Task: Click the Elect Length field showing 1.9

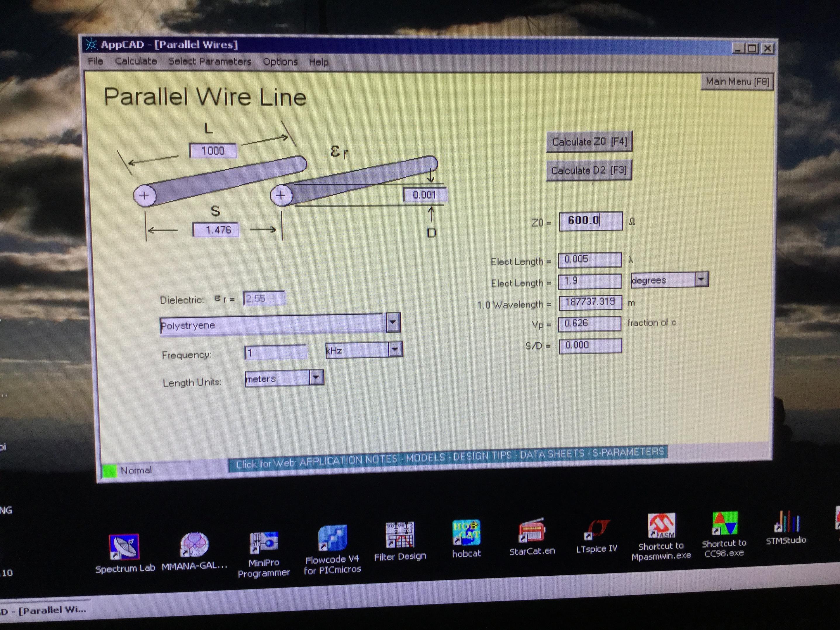Action: click(590, 281)
